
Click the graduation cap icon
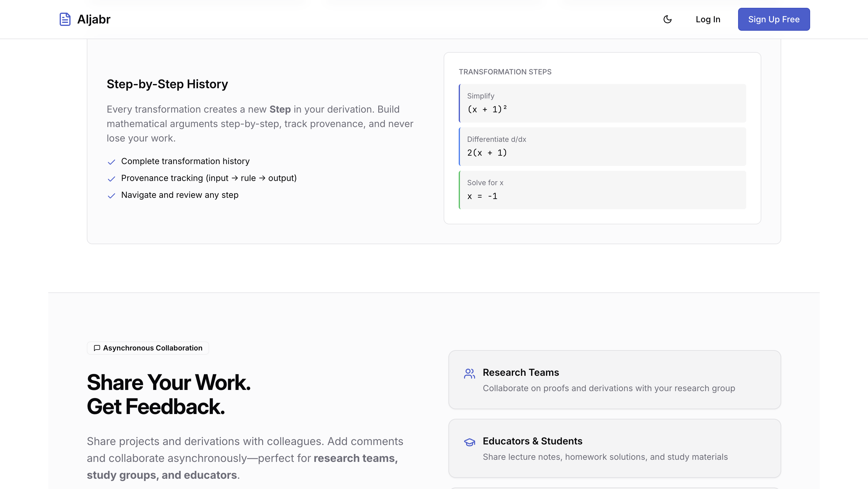click(469, 442)
